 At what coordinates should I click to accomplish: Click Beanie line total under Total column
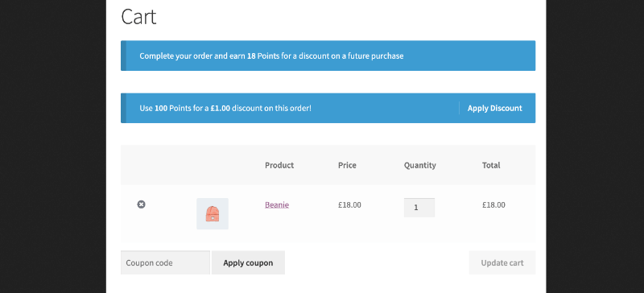point(493,204)
